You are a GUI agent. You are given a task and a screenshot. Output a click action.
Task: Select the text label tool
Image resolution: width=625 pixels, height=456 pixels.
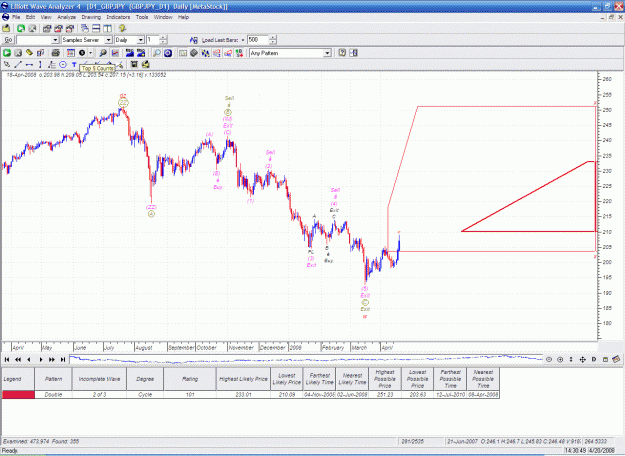tap(74, 65)
